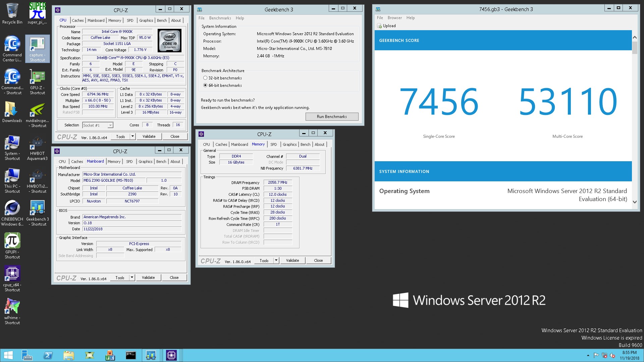Click the muted volume tray icon

[612, 355]
